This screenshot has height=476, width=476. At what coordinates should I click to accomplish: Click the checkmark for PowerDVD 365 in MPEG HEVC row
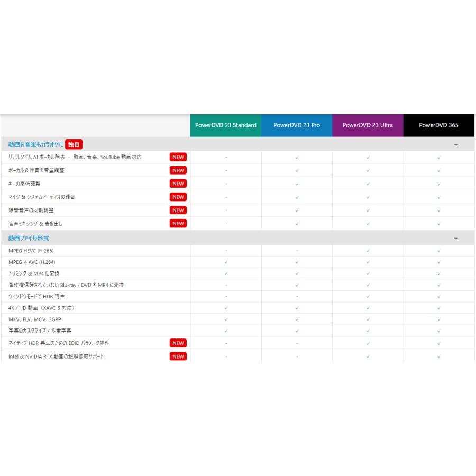coord(438,250)
